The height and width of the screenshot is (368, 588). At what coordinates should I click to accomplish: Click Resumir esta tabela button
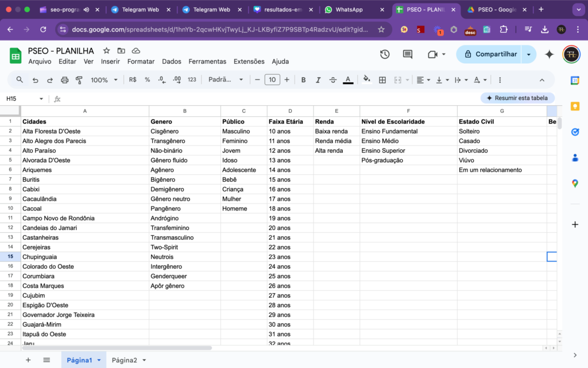(x=517, y=98)
